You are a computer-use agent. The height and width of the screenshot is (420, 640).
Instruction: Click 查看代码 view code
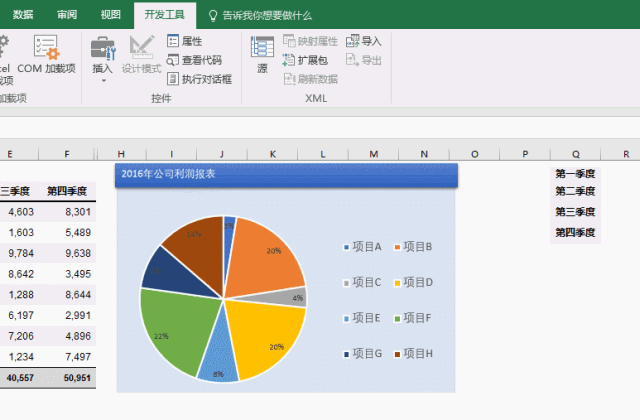pos(194,60)
